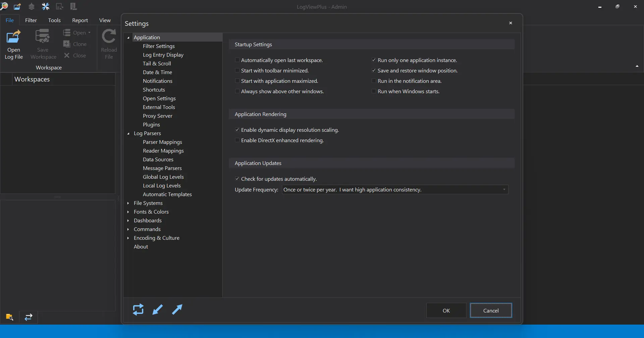
Task: Click the down-left arrow icon in Settings
Action: coord(158,309)
